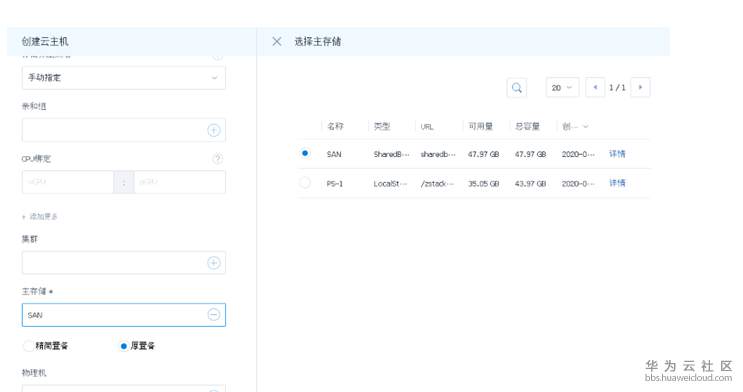
Task: Remove SAN from 主存储 with minus icon
Action: click(x=214, y=315)
